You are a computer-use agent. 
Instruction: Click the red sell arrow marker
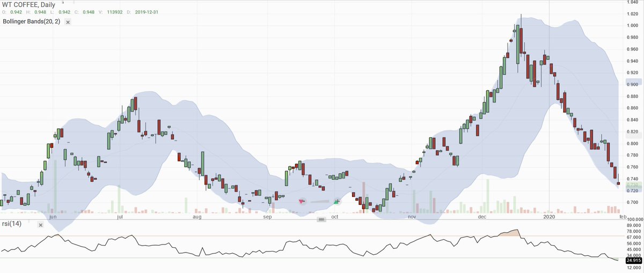pos(302,201)
